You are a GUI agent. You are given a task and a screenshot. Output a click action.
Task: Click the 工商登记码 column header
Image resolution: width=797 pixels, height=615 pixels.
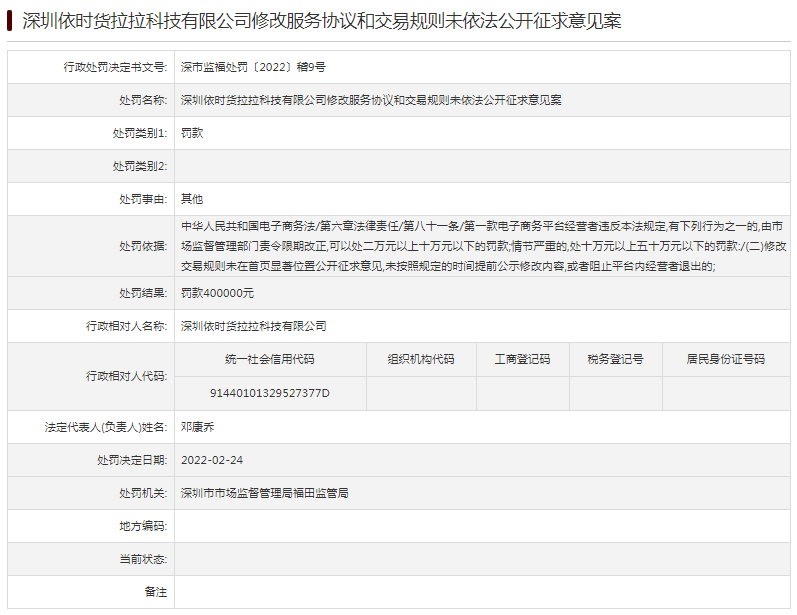[523, 359]
